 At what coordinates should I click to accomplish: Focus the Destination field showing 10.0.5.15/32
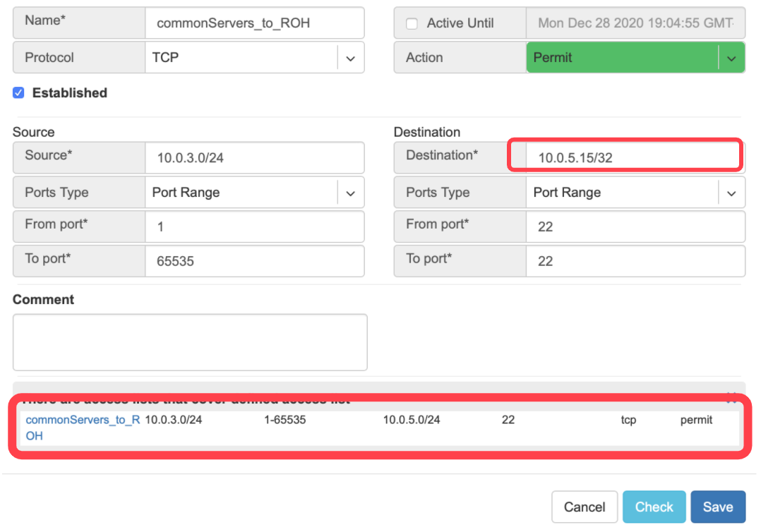pos(624,157)
